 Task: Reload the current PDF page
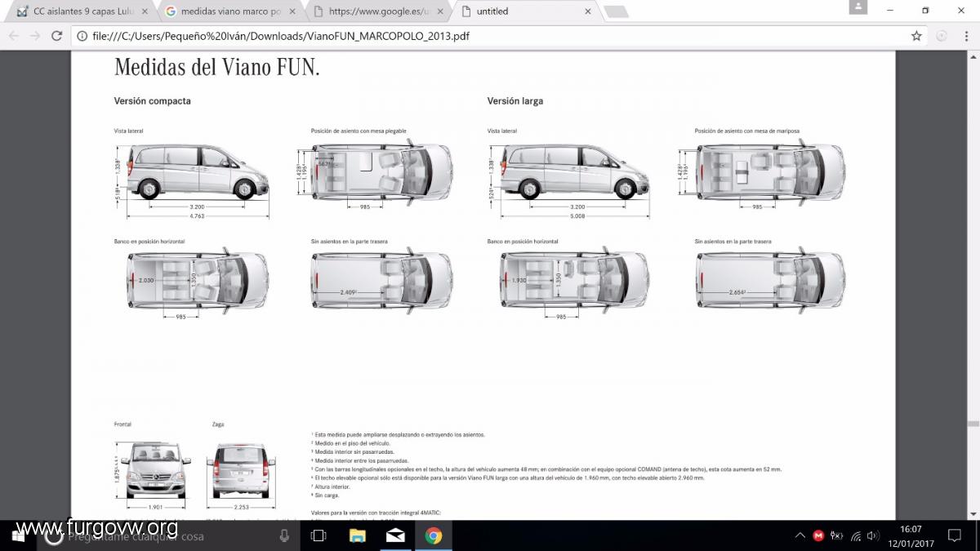[57, 36]
